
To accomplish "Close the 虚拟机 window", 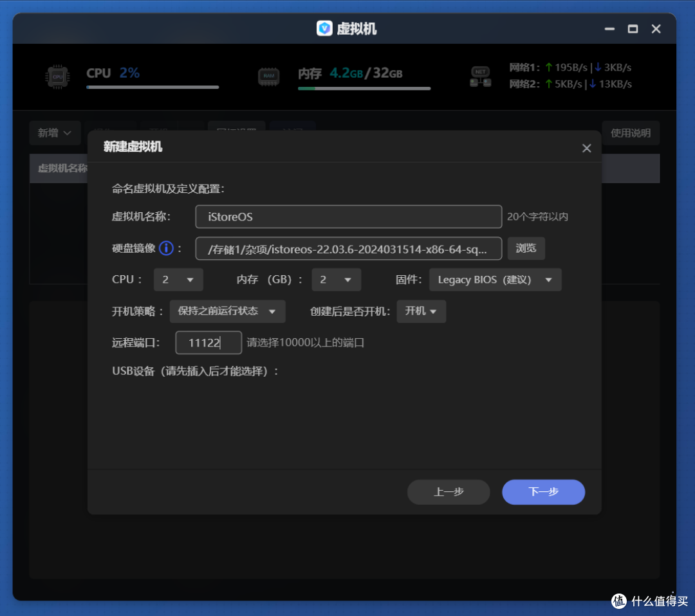I will click(656, 29).
